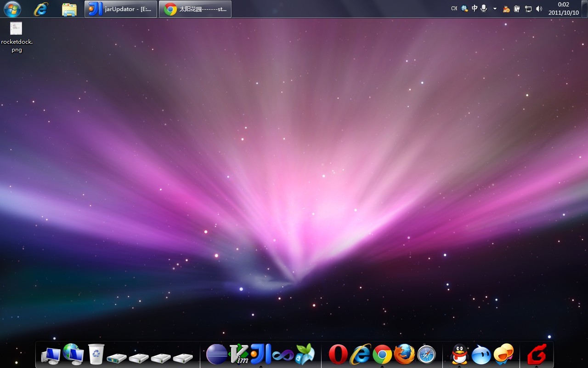The image size is (588, 368).
Task: Launch Opera browser from the dock
Action: tap(338, 354)
